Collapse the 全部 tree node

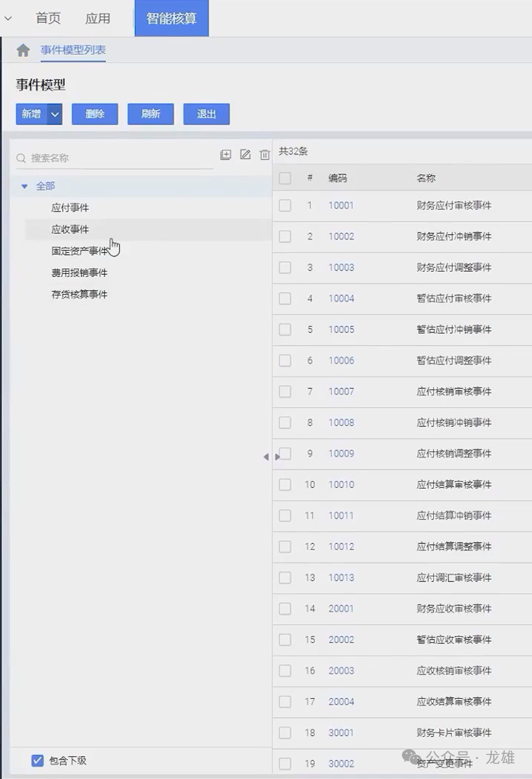click(x=25, y=186)
